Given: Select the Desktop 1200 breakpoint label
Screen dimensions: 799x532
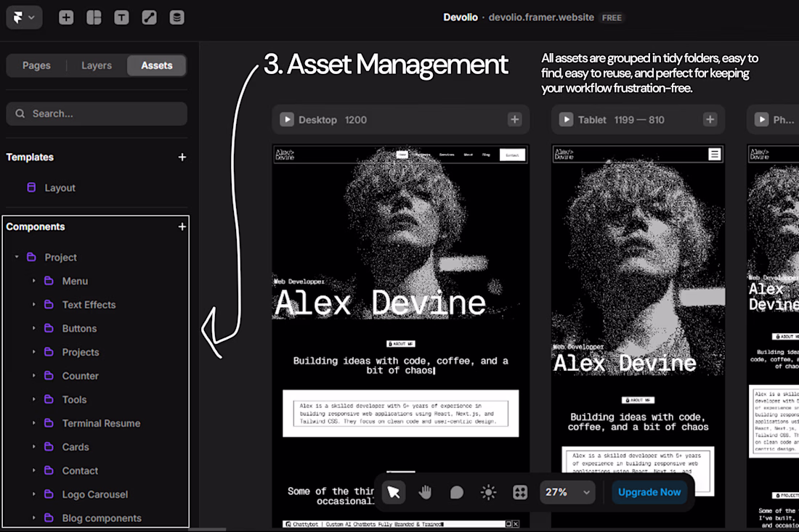Looking at the screenshot, I should [x=333, y=120].
